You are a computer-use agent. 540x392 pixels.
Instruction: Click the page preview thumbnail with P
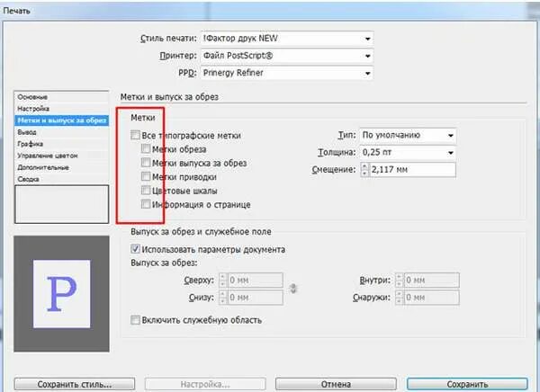[x=61, y=294]
